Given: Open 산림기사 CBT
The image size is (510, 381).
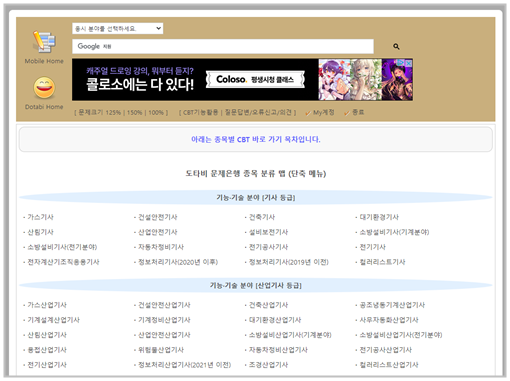Looking at the screenshot, I should [x=40, y=232].
